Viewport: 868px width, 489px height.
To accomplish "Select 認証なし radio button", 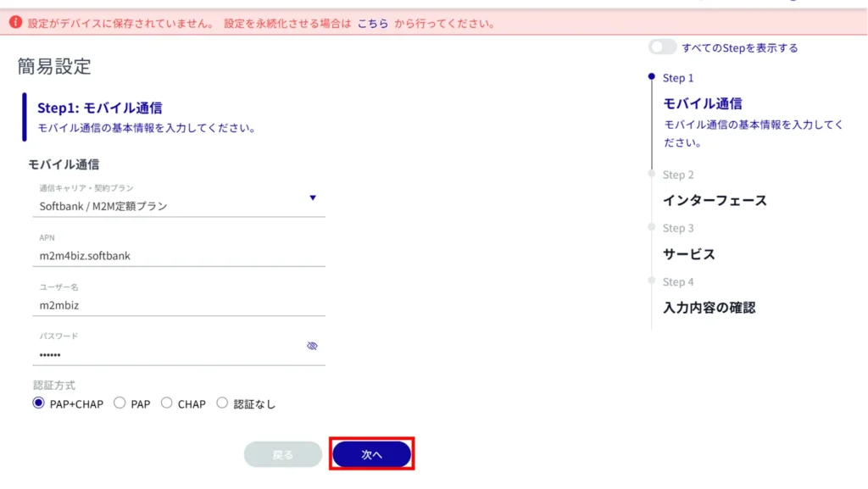I will (x=223, y=403).
